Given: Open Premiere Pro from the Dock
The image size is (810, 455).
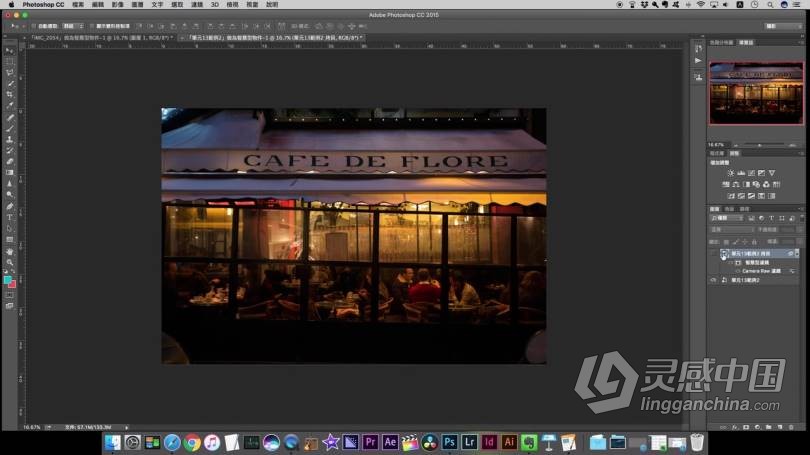Looking at the screenshot, I should [370, 442].
